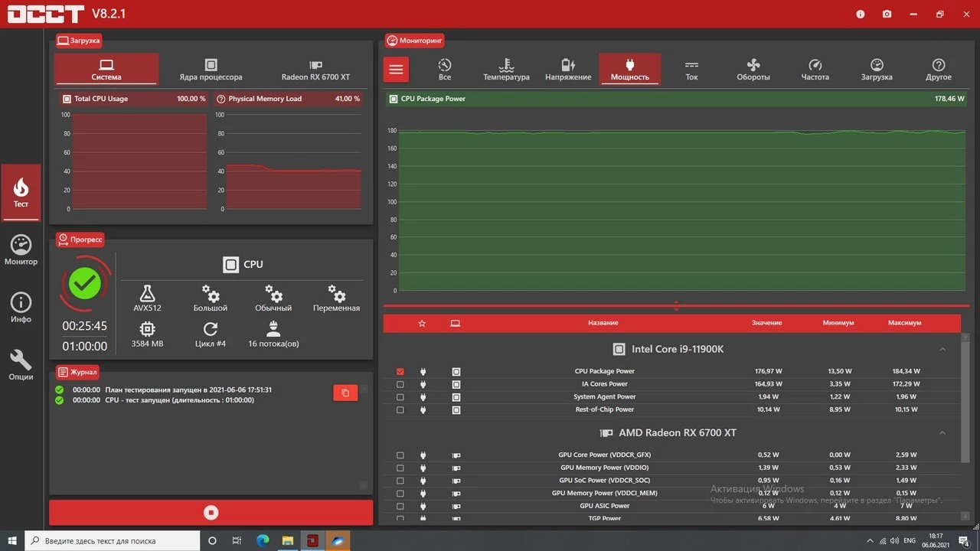Show Загрузка load category in monitoring
980x551 pixels.
tap(877, 70)
